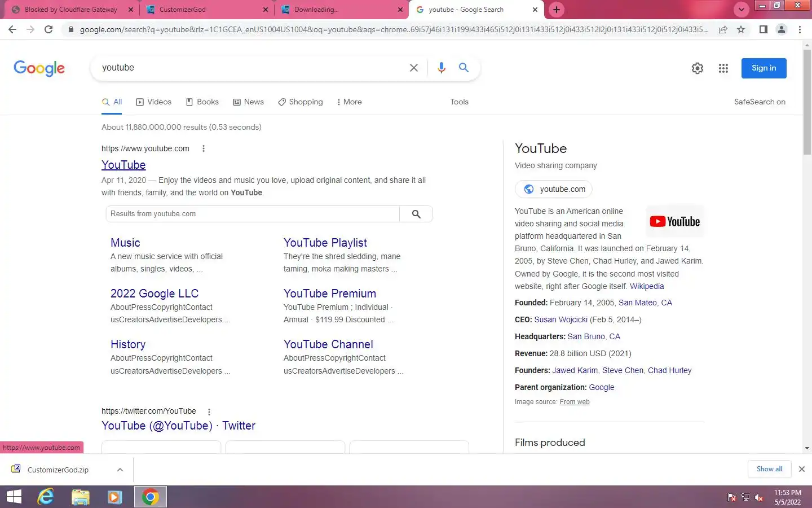Click the browser forward arrow
This screenshot has height=508, width=812.
(30, 29)
